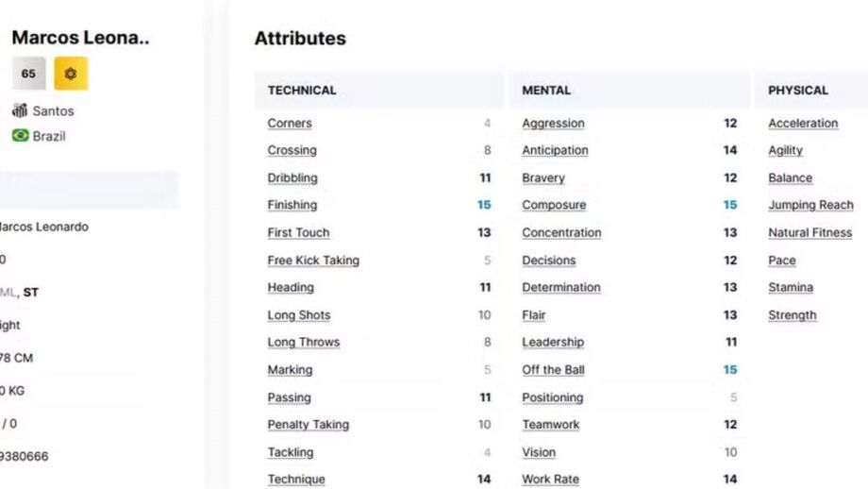Open the Free Kick Taking link

pos(313,261)
